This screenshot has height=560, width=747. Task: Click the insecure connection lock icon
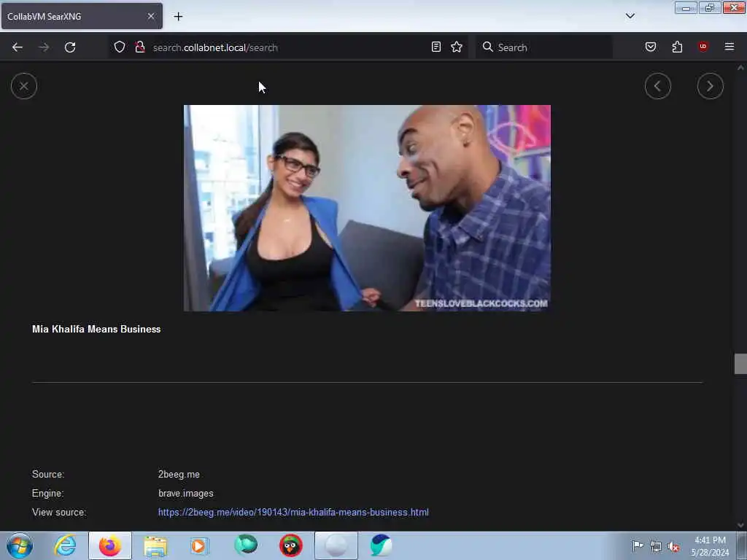pyautogui.click(x=139, y=47)
